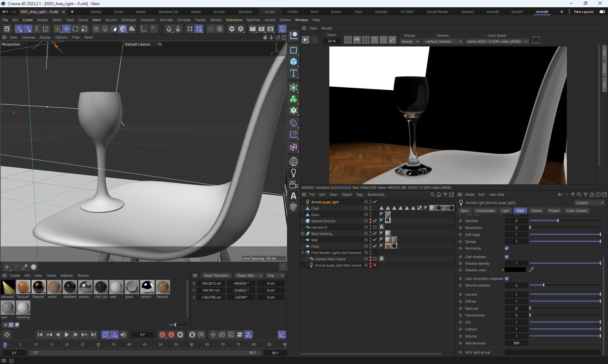
Task: Open the Display beauty dropdown
Action: 410,41
